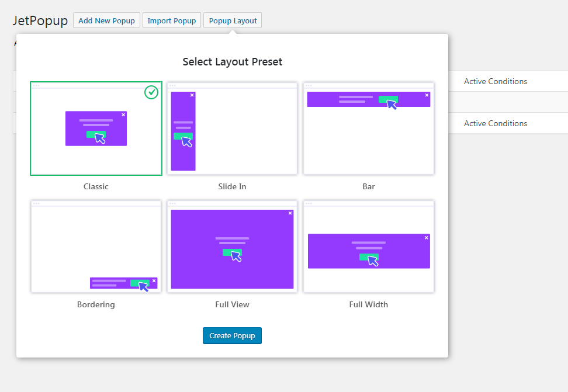This screenshot has width=568, height=392.
Task: Choose the Slide In layout preset
Action: (232, 129)
